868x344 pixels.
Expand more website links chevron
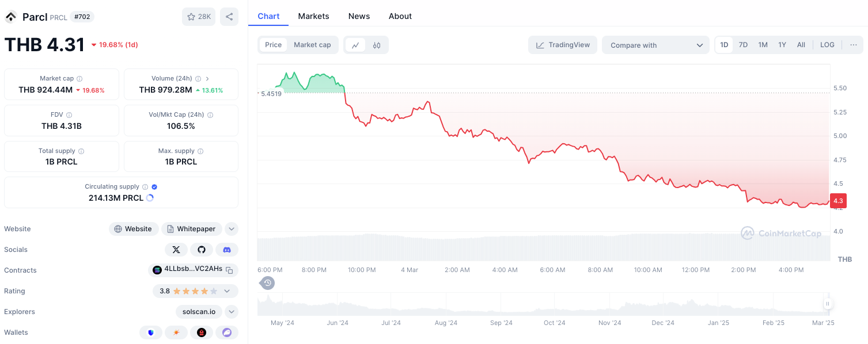[x=232, y=229]
